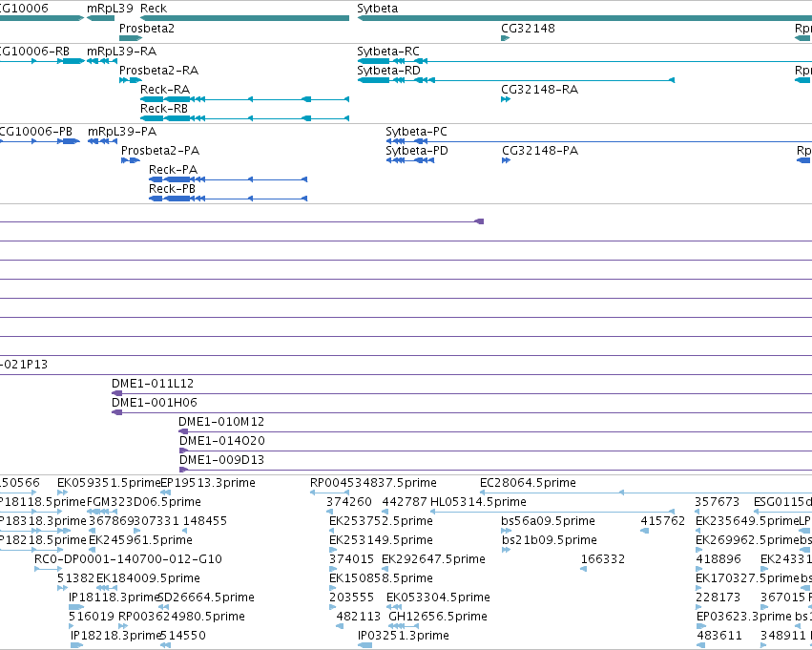The height and width of the screenshot is (650, 812).
Task: Click CDS label CG10006-PB
Action: click(35, 131)
